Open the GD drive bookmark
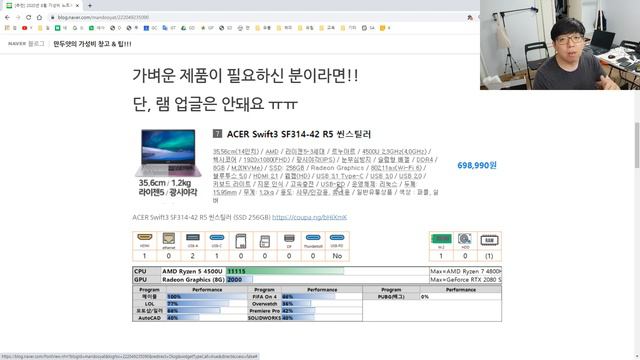Image resolution: width=640 pixels, height=360 pixels. tap(188, 28)
